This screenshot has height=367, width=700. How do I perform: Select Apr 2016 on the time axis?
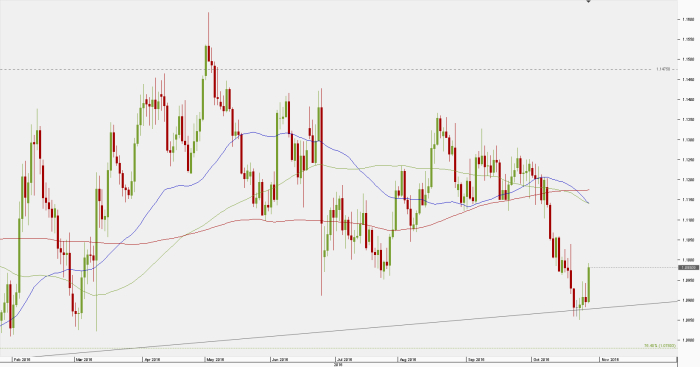(152, 359)
